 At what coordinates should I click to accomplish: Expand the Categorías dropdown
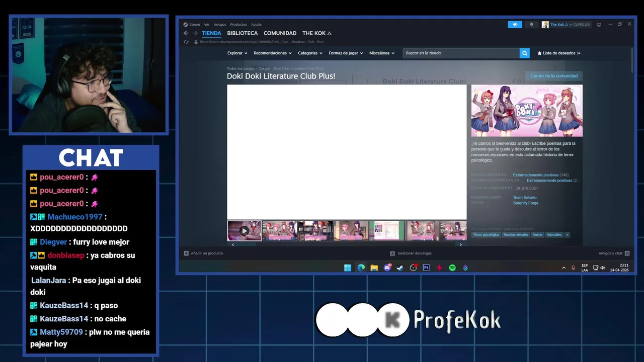point(310,53)
